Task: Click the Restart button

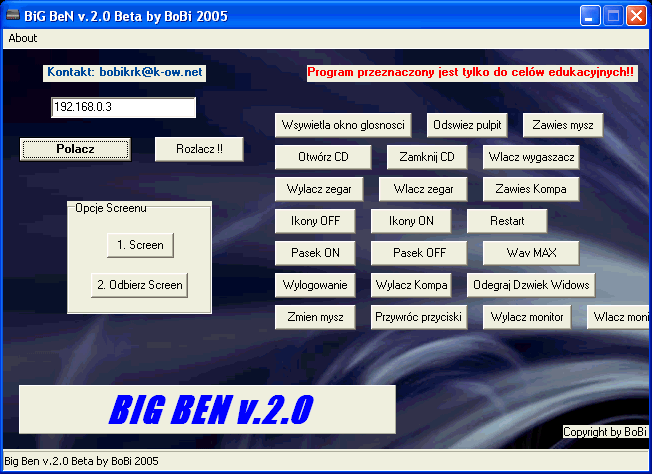Action: pyautogui.click(x=514, y=221)
